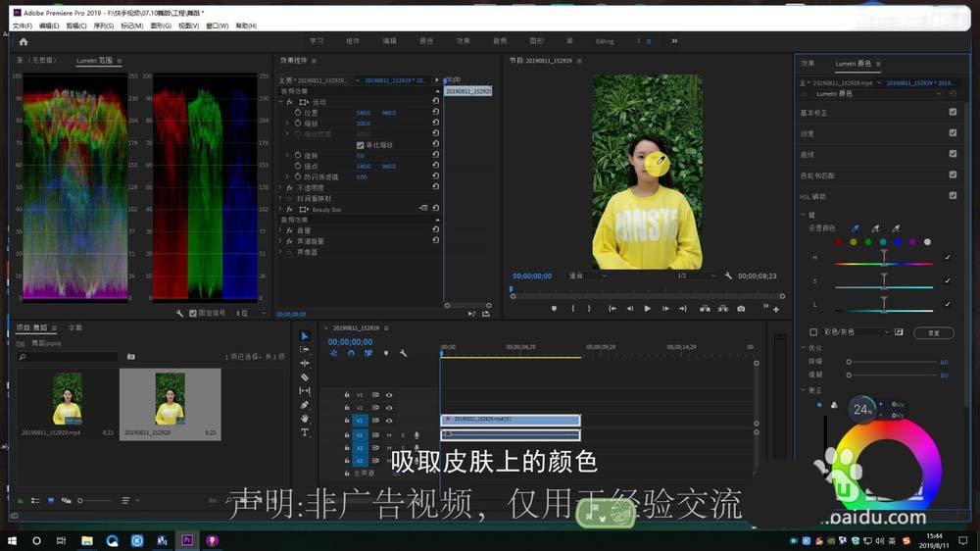Screen dimensions: 980x551
Task: Select the Track Select Forward tool
Action: point(305,350)
